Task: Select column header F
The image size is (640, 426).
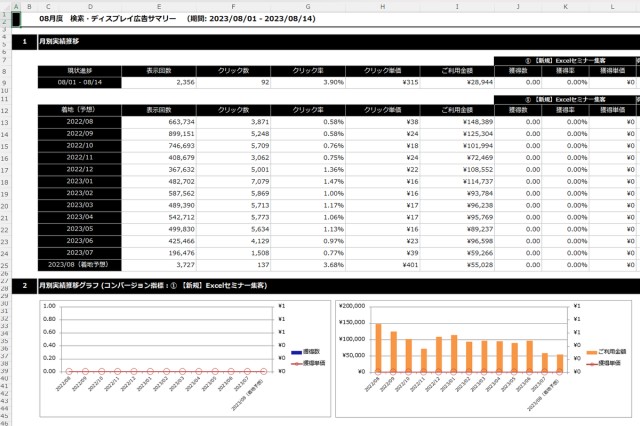Action: tap(233, 7)
